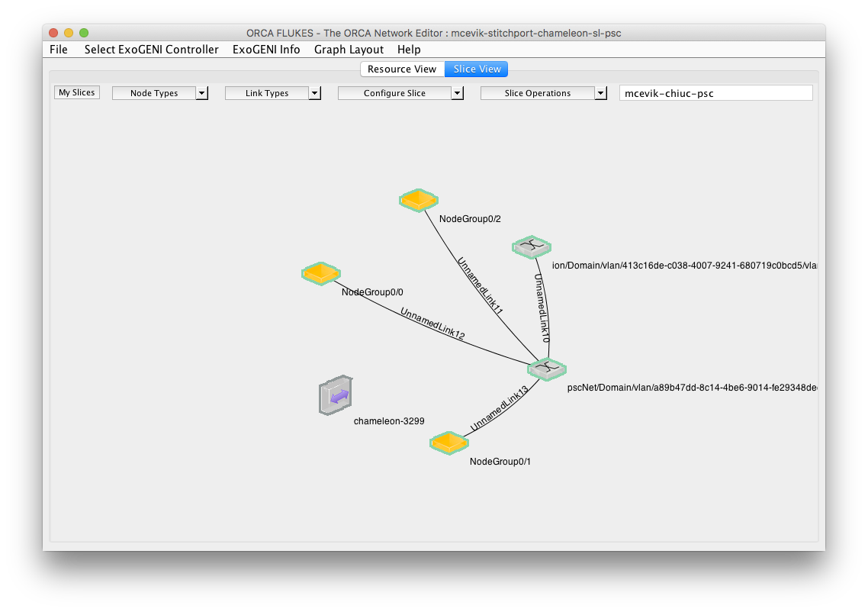Click the slice name field mcevik-chiuc-psc
Screen dimensions: 868x612
tap(715, 93)
